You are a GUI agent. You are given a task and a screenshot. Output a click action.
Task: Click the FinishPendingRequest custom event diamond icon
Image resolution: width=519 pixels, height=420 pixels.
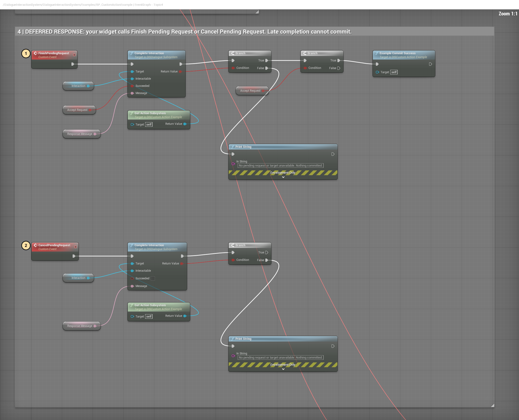click(36, 53)
